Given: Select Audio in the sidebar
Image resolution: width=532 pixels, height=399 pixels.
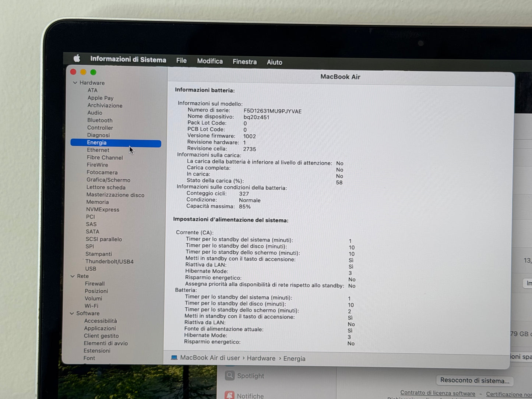Looking at the screenshot, I should (x=95, y=113).
